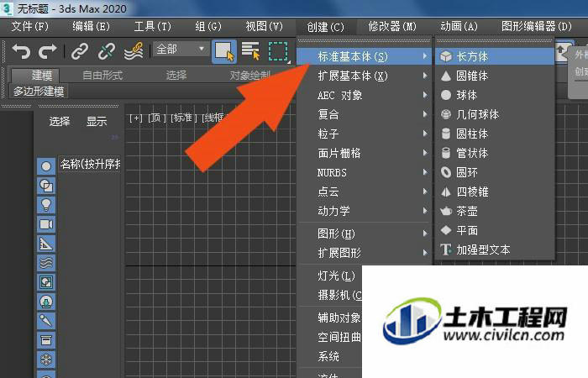Screen dimensions: 588x378
Task: Expand 面片栅格 submenu
Action: click(365, 153)
